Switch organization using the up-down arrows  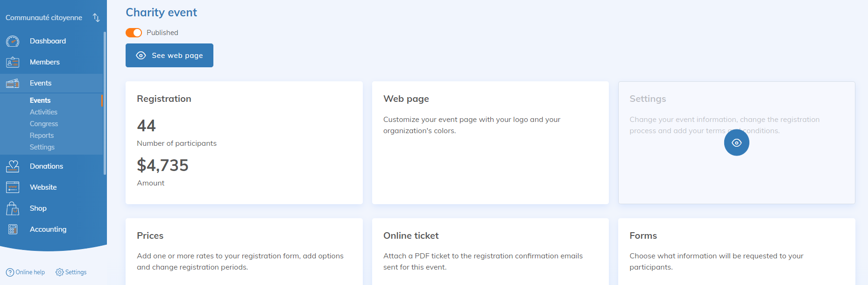click(96, 18)
